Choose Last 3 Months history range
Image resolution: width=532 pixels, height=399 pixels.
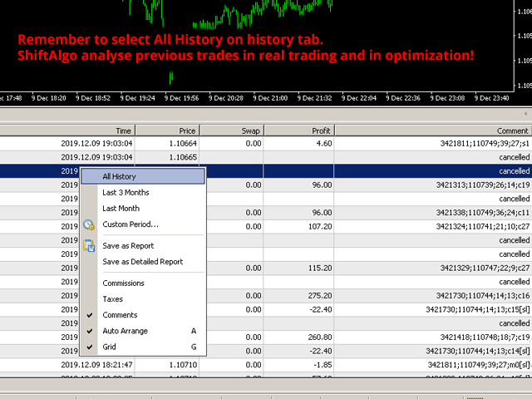(x=126, y=192)
